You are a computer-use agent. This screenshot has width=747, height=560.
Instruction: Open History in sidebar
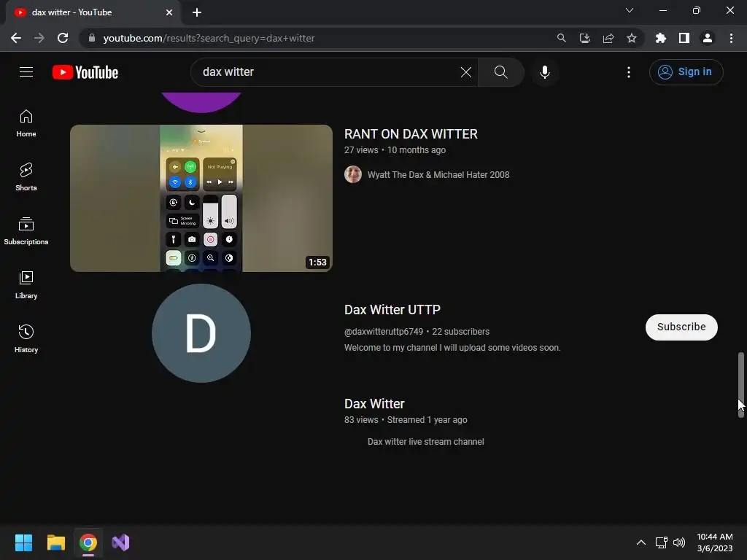pos(26,338)
